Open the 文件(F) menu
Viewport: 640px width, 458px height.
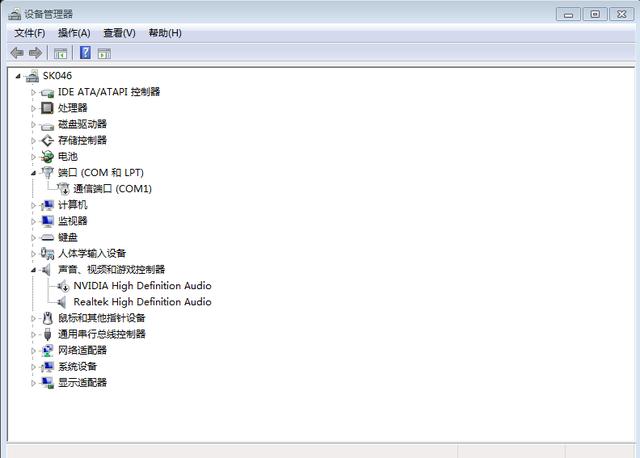[x=30, y=33]
